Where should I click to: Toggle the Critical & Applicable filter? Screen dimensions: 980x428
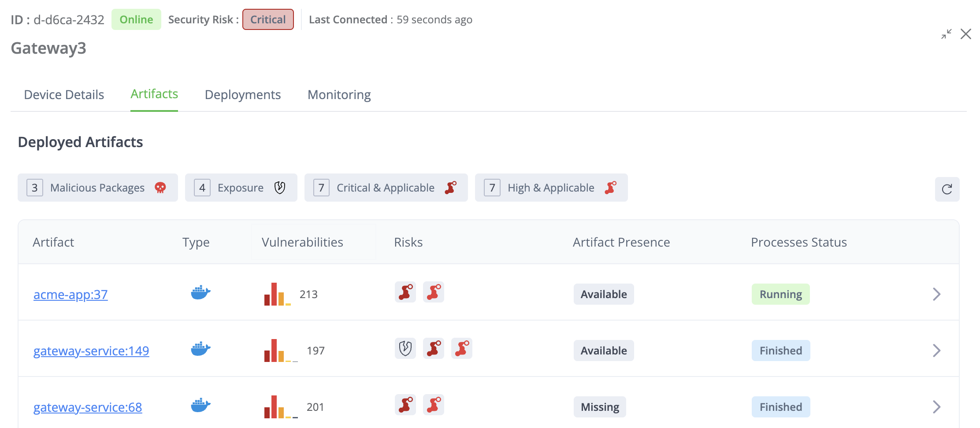click(x=386, y=188)
